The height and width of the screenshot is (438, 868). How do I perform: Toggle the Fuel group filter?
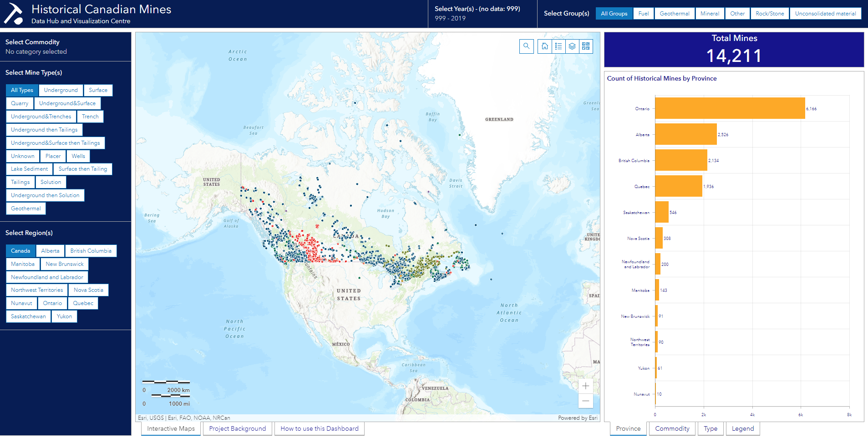click(x=643, y=13)
